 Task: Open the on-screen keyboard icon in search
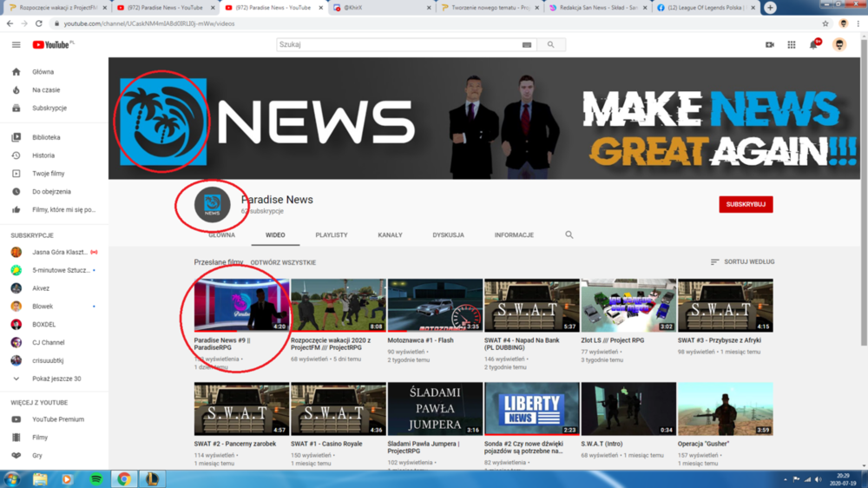(x=527, y=45)
